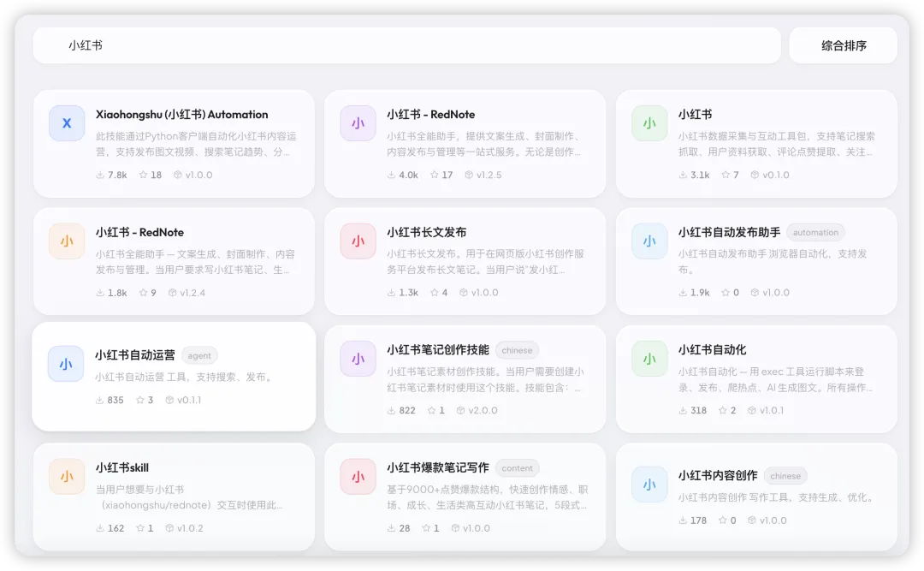Open the 小红书长文发布 skill title

tap(427, 232)
